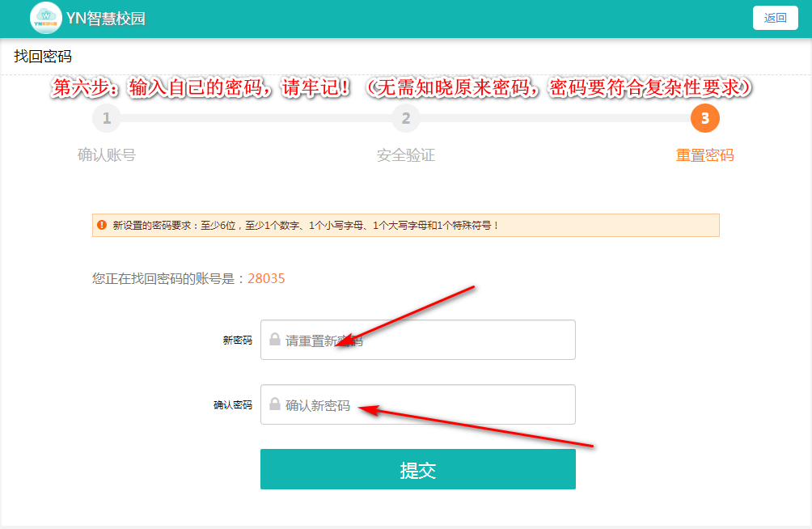This screenshot has height=529, width=812.
Task: Click the 安全验证 step label
Action: [x=405, y=155]
